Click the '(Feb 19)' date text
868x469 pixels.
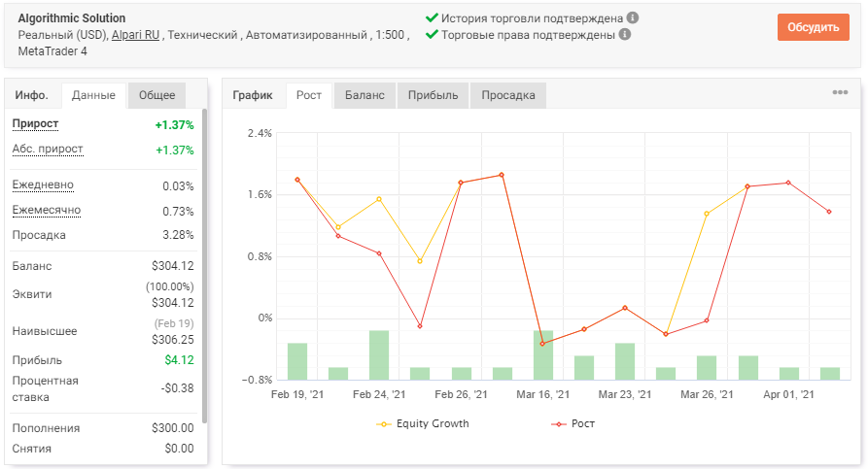(174, 323)
